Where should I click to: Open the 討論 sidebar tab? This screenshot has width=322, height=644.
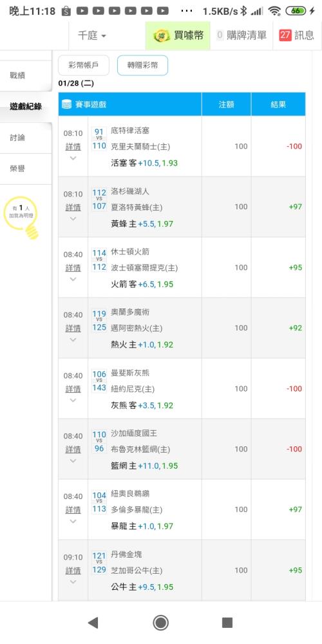point(26,138)
